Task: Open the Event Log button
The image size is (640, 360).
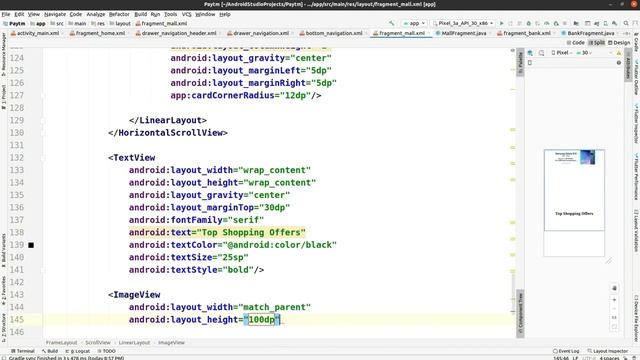Action: tap(566, 351)
